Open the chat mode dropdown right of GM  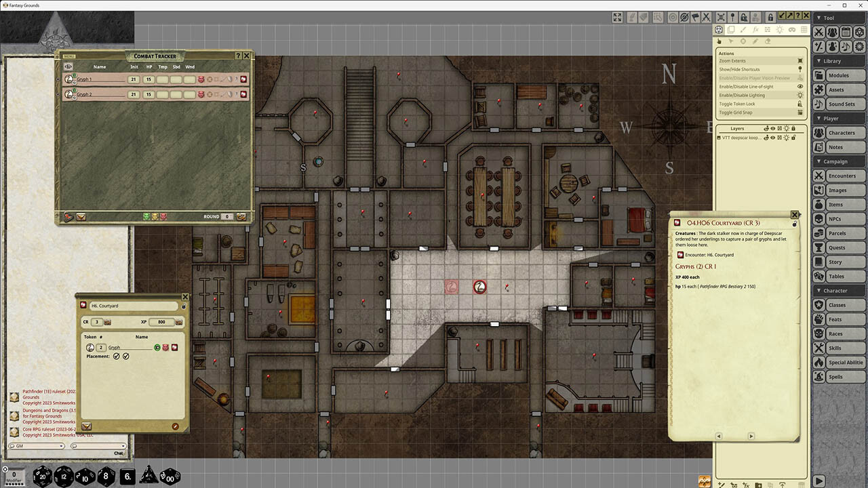click(x=98, y=446)
